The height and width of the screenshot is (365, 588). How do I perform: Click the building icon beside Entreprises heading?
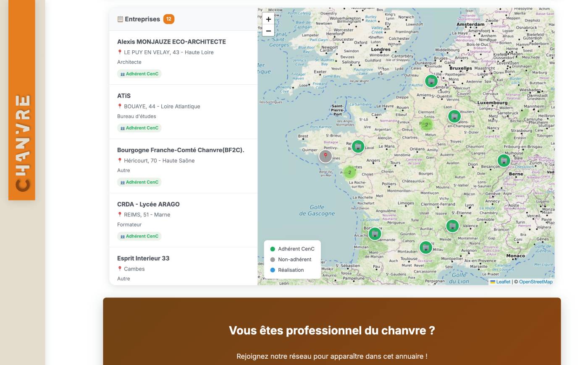click(121, 19)
